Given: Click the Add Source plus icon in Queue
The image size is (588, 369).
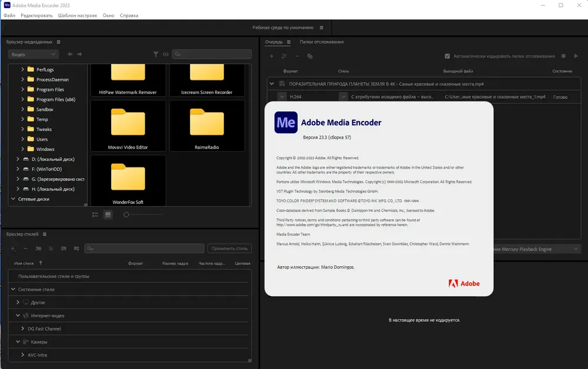Looking at the screenshot, I should pyautogui.click(x=272, y=56).
